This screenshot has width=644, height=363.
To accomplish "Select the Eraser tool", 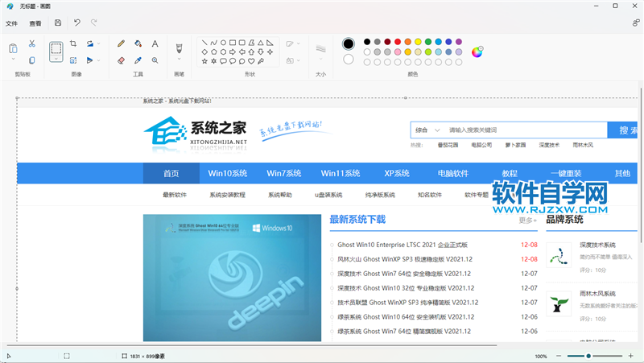I will click(x=122, y=60).
